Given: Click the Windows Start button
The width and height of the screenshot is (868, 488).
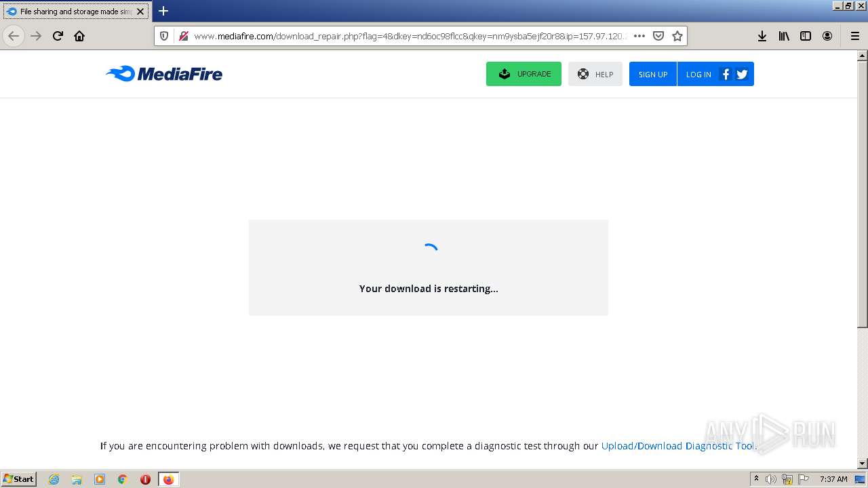Looking at the screenshot, I should click(x=18, y=479).
